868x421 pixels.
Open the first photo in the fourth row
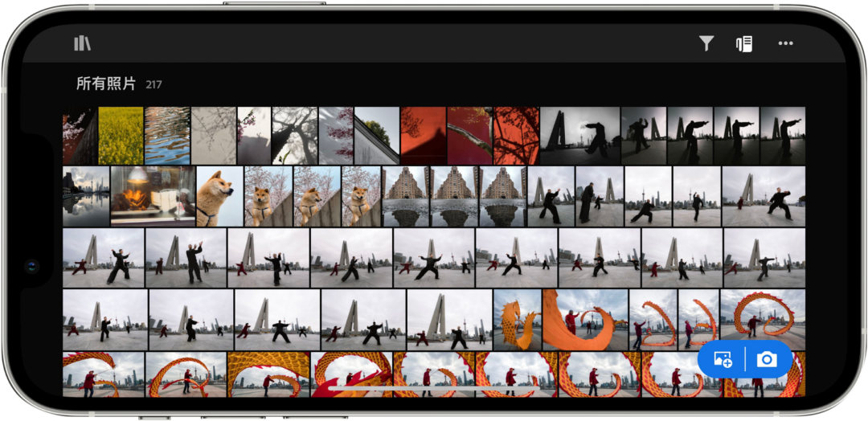click(105, 320)
